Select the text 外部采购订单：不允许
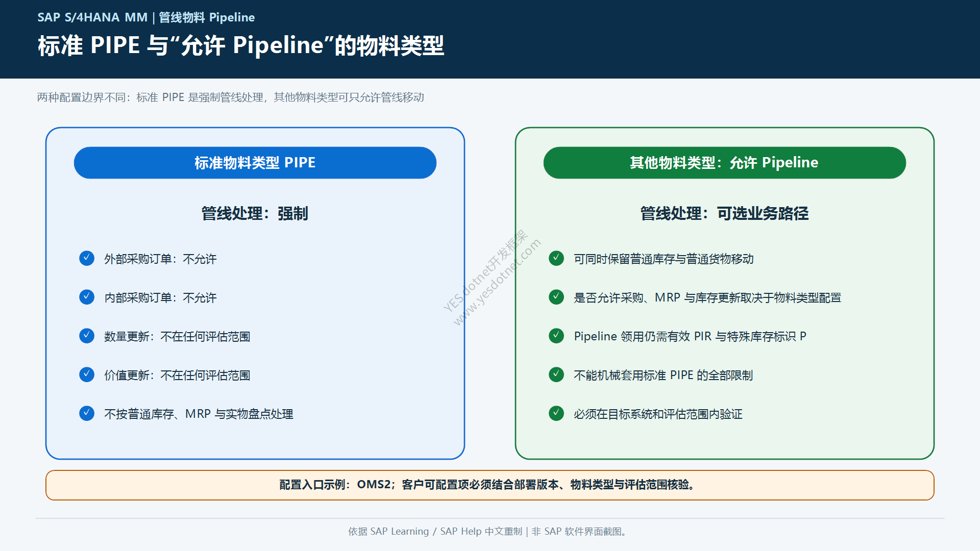The image size is (980, 551). pos(160,259)
